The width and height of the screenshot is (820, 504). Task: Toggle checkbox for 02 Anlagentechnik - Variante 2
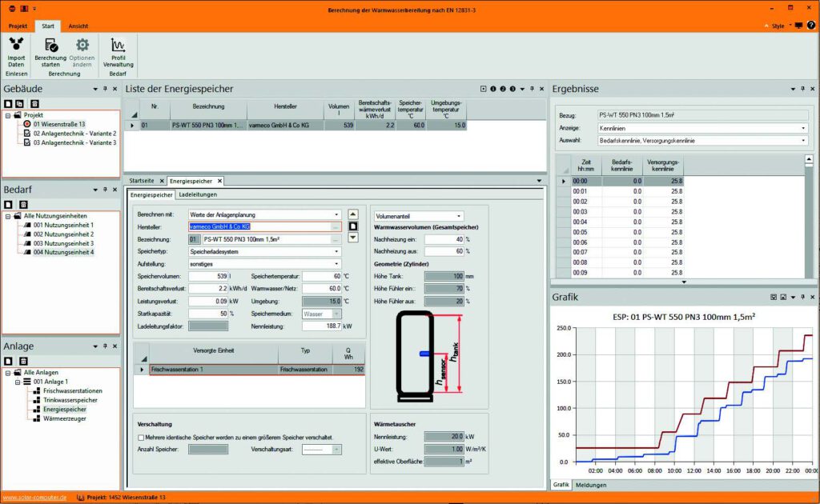(x=27, y=133)
